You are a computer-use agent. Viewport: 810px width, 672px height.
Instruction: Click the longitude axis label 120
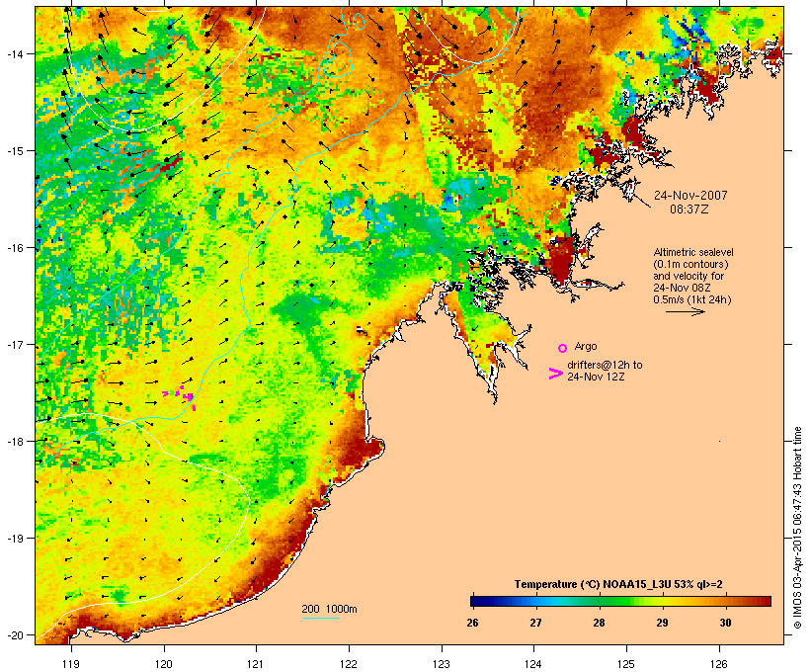click(x=164, y=664)
